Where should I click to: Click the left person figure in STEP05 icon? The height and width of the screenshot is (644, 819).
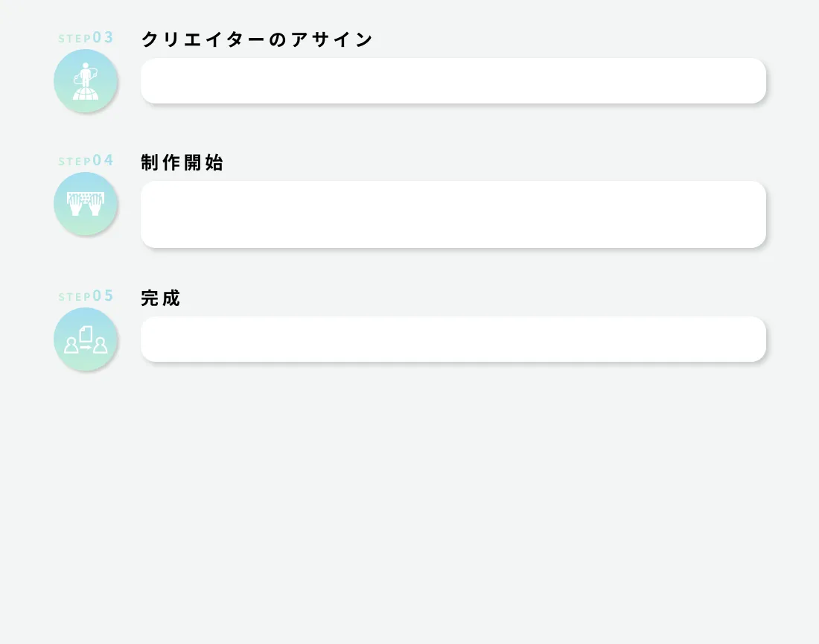coord(71,345)
